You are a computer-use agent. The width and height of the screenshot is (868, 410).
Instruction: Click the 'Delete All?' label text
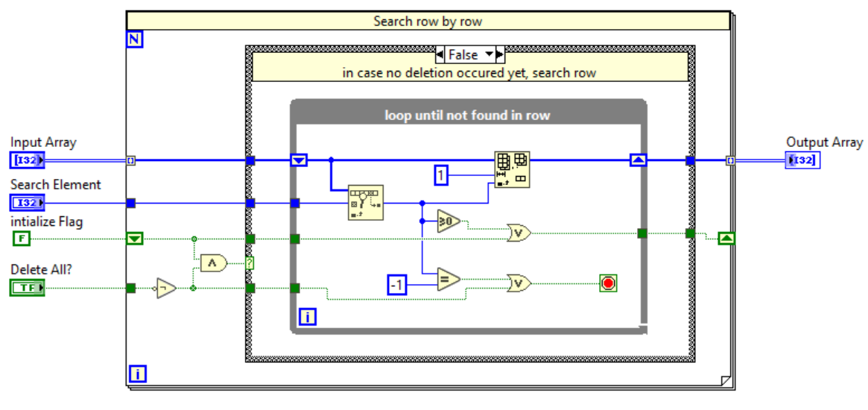(x=42, y=269)
